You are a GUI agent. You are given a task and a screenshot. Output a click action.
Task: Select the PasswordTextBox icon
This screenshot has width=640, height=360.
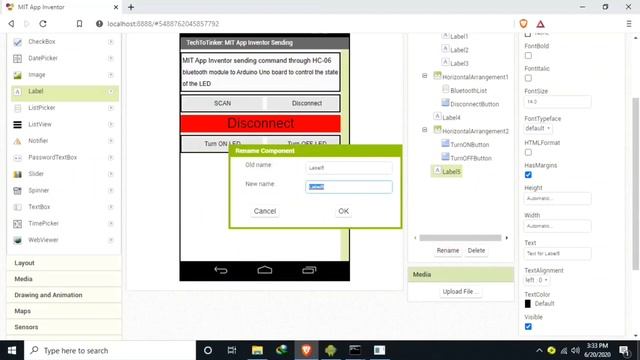(x=18, y=158)
